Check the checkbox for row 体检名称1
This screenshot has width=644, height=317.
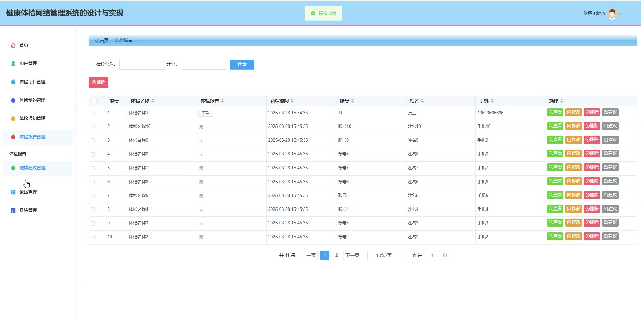click(x=93, y=113)
